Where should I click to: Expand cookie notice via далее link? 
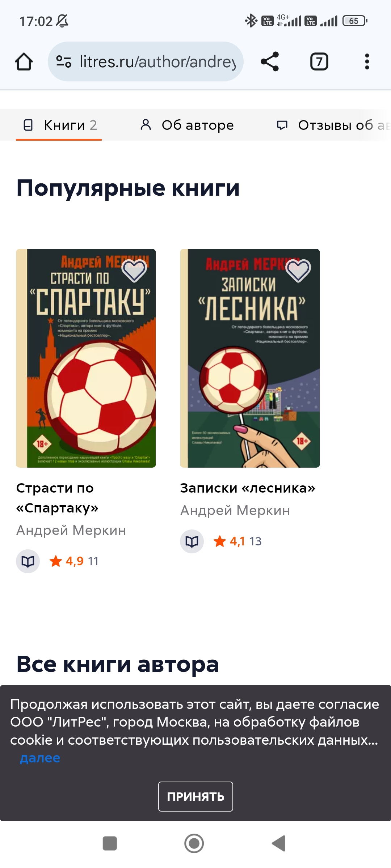(40, 758)
